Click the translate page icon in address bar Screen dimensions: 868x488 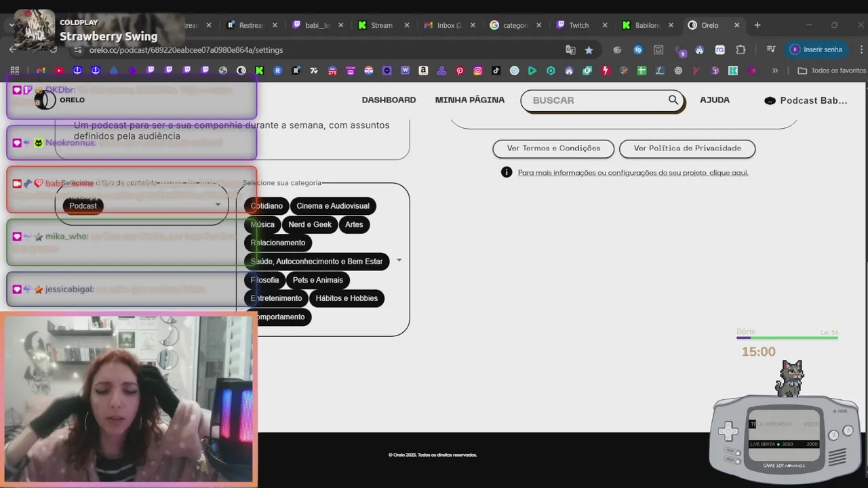click(570, 49)
